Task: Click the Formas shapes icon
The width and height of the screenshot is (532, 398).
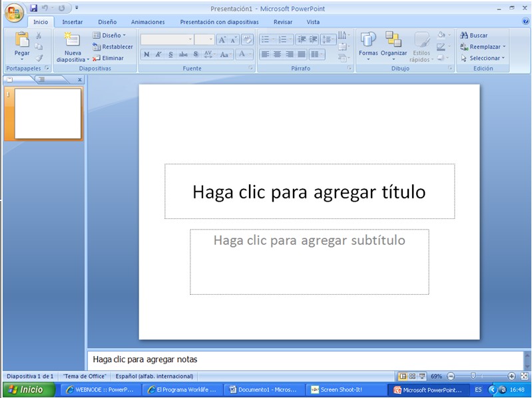Action: 368,39
